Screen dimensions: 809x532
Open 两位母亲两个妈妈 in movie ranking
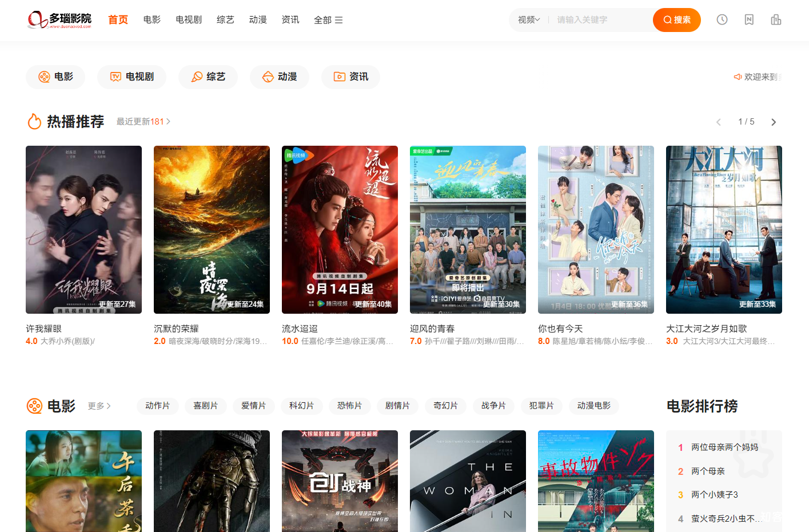(x=724, y=447)
